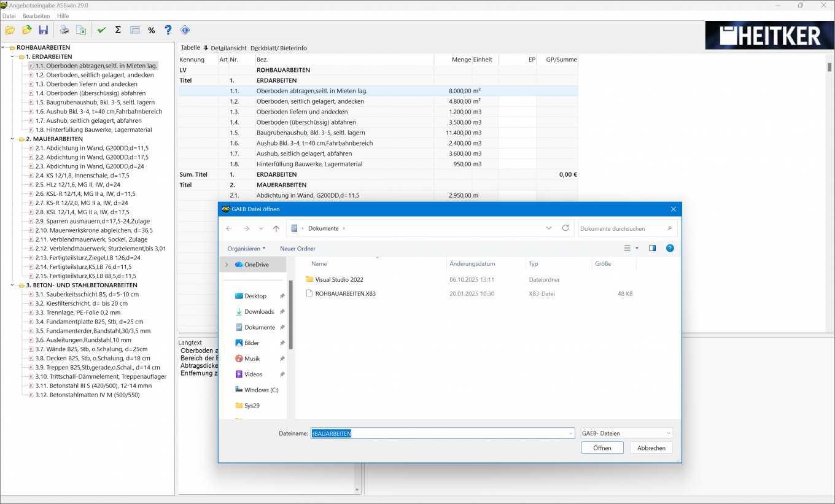Click the Sigma sum calculation icon
The height and width of the screenshot is (504, 835).
tap(117, 29)
